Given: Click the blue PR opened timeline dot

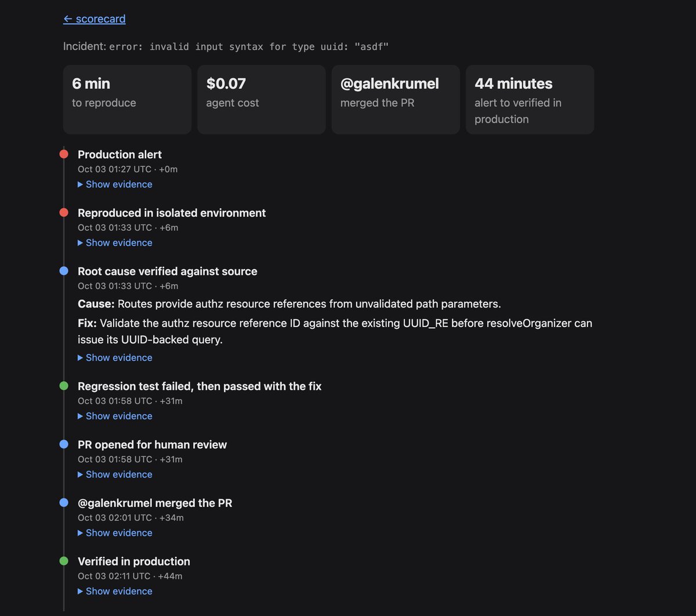Looking at the screenshot, I should (64, 444).
